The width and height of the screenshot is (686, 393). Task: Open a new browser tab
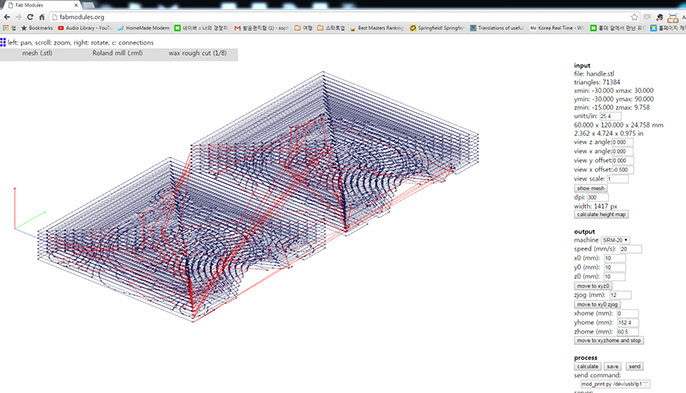pyautogui.click(x=89, y=5)
